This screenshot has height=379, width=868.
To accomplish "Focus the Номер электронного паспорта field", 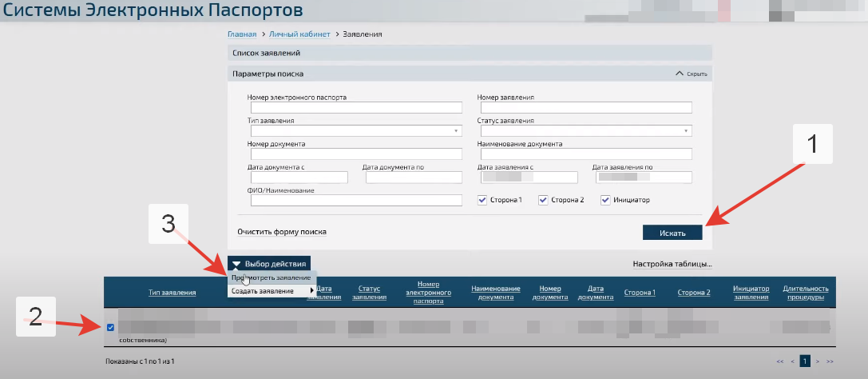I will pos(356,107).
